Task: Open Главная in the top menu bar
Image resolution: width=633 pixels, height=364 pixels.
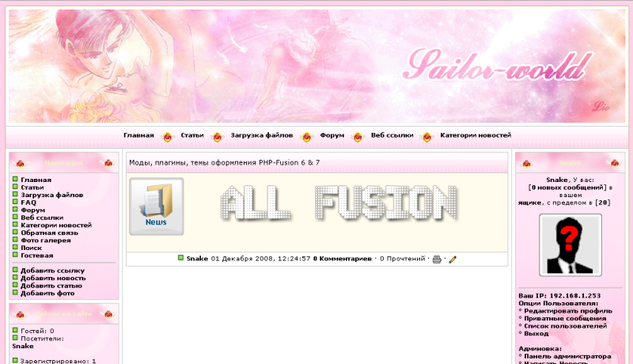Action: click(138, 135)
